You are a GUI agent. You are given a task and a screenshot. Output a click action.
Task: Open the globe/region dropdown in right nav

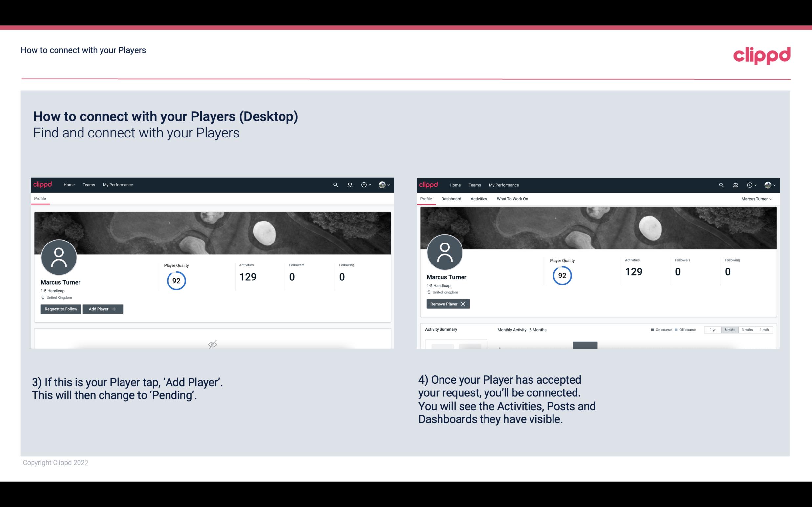[x=769, y=184]
